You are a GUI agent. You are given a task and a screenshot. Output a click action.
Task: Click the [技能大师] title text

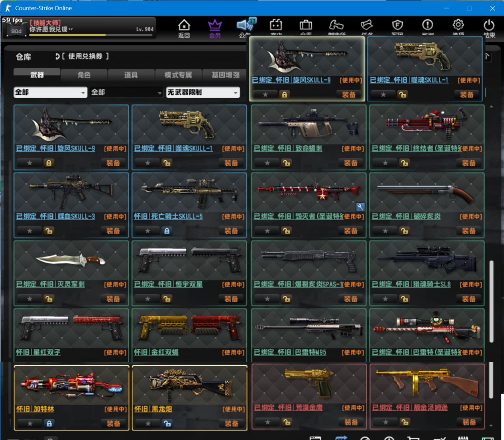point(45,22)
